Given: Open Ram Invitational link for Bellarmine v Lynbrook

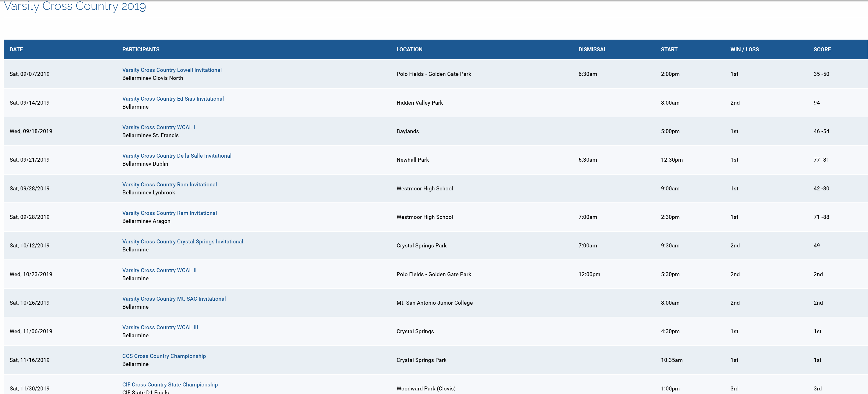Looking at the screenshot, I should click(170, 185).
